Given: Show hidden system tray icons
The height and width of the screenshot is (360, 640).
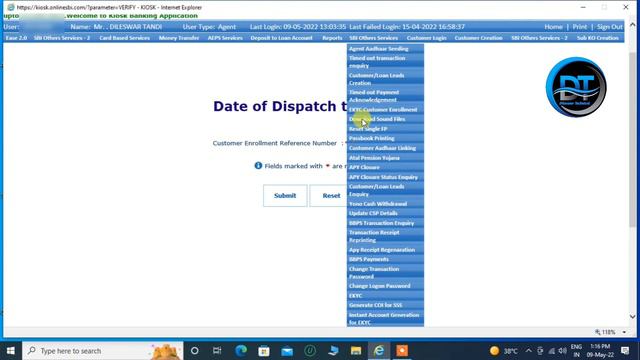Looking at the screenshot, I should (529, 351).
